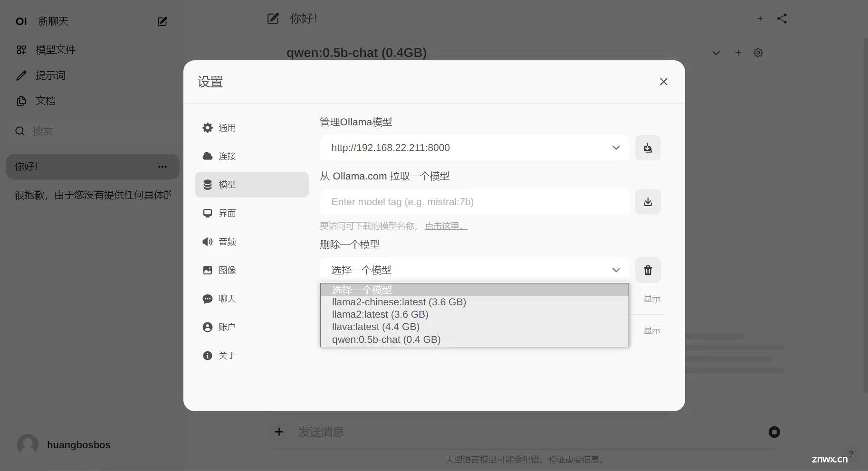This screenshot has height=471, width=868.
Task: Click the share icon in the top header
Action: (782, 19)
